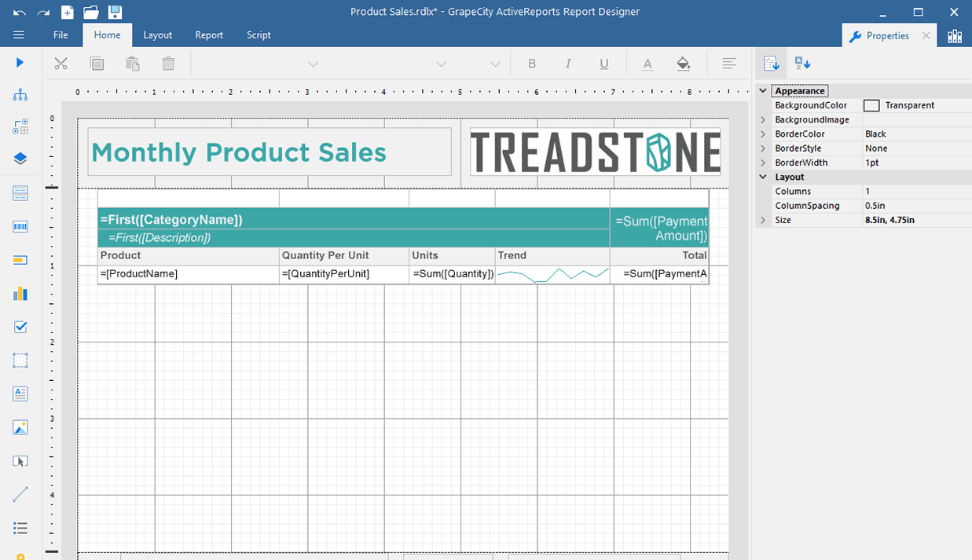Switch to the Script tab

pyautogui.click(x=259, y=35)
